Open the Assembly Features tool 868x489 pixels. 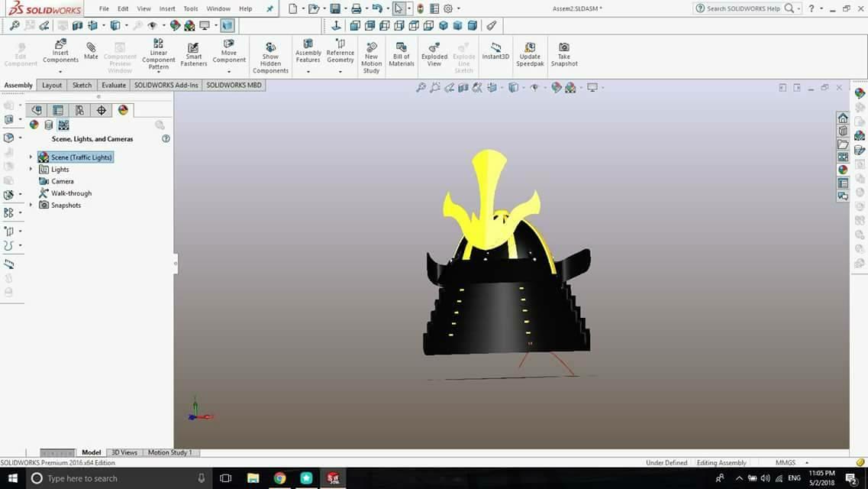click(x=308, y=51)
